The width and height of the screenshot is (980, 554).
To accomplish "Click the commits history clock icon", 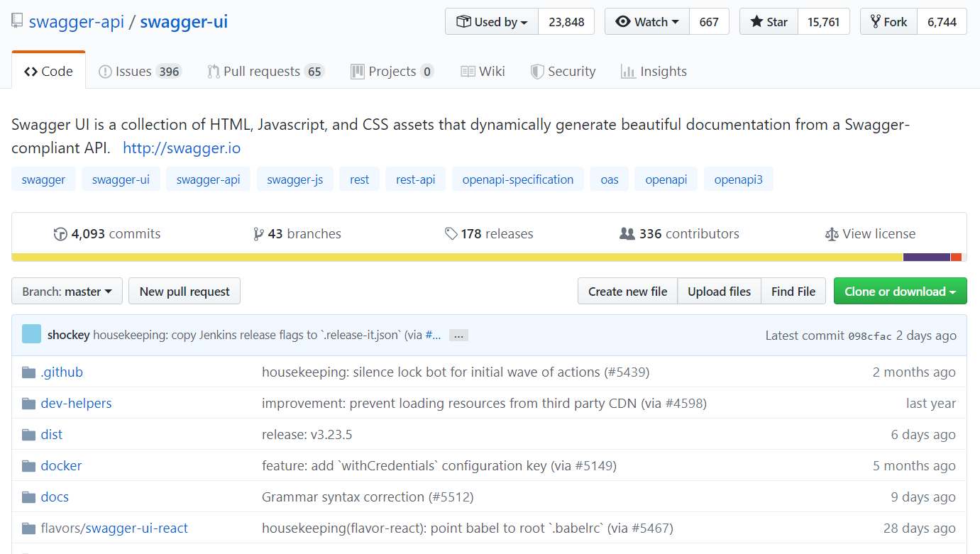I will [60, 234].
